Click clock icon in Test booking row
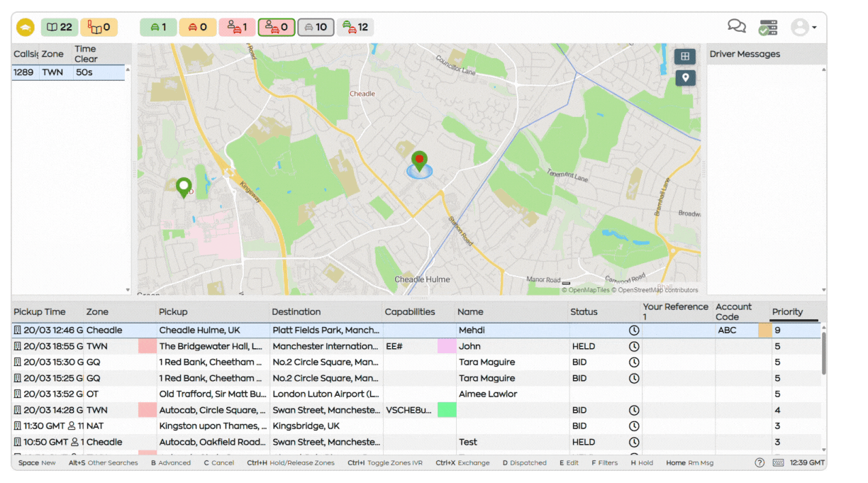868x483 pixels. click(x=634, y=442)
